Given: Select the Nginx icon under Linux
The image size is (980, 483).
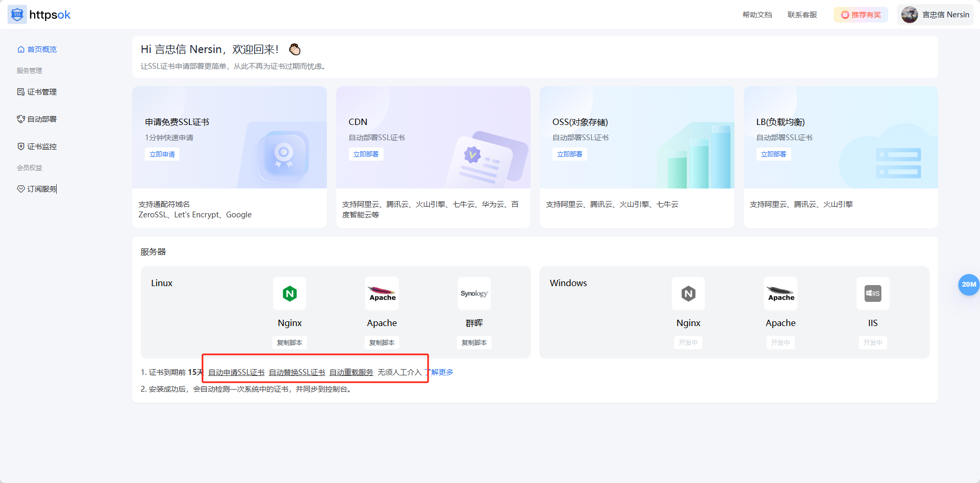Looking at the screenshot, I should [x=289, y=293].
